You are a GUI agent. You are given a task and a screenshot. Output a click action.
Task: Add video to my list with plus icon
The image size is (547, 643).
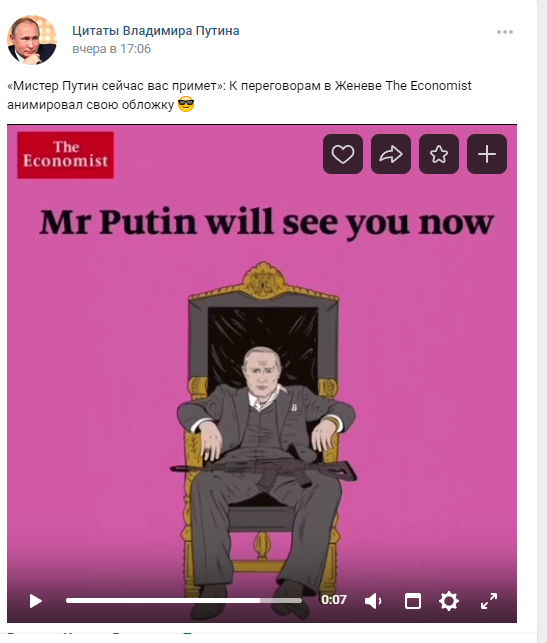pyautogui.click(x=487, y=154)
